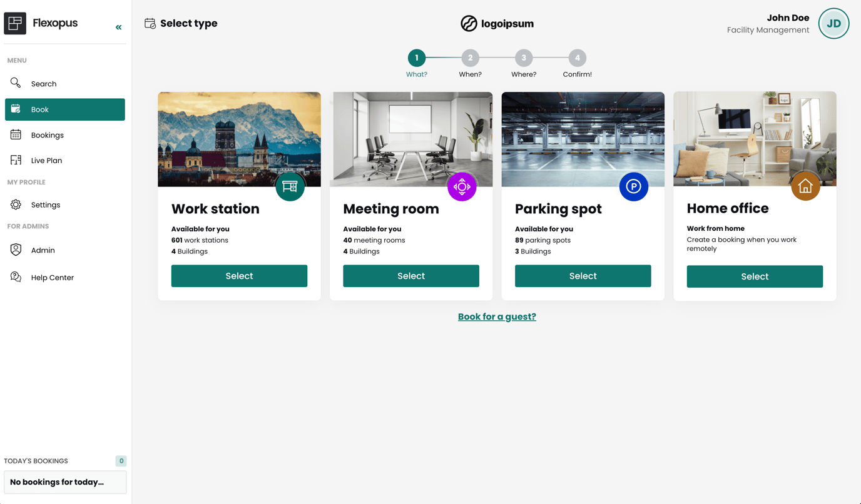Open Search from the sidebar menu

[x=43, y=84]
